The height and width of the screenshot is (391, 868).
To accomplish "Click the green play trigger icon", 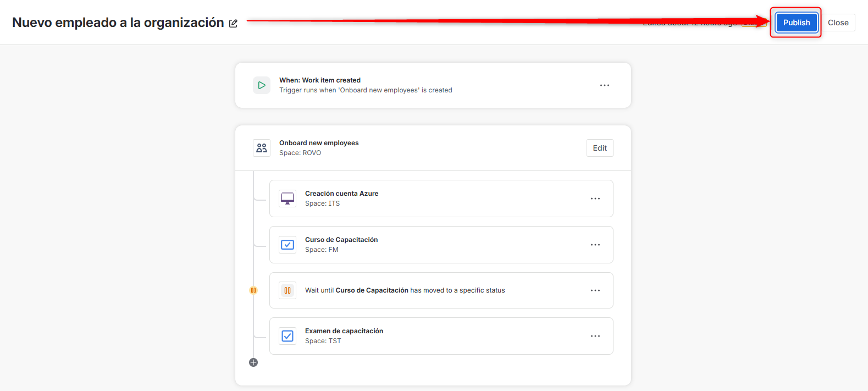I will pyautogui.click(x=262, y=85).
